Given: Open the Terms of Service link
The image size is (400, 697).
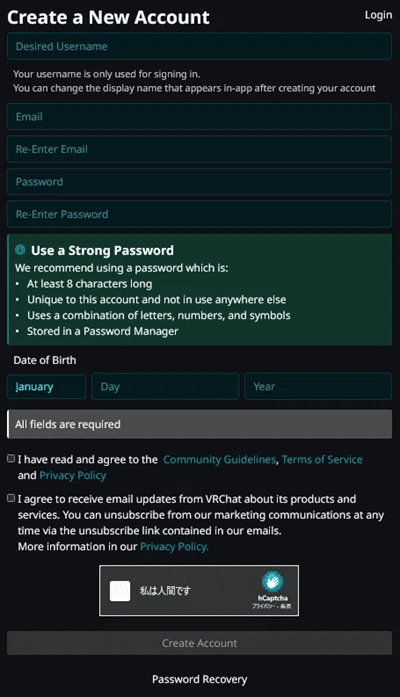Looking at the screenshot, I should (x=322, y=460).
